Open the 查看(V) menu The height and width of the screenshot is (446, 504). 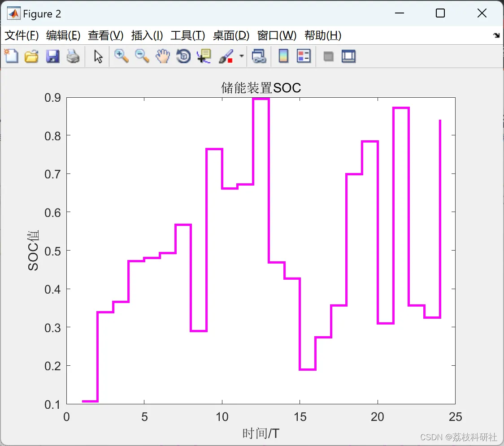[106, 35]
